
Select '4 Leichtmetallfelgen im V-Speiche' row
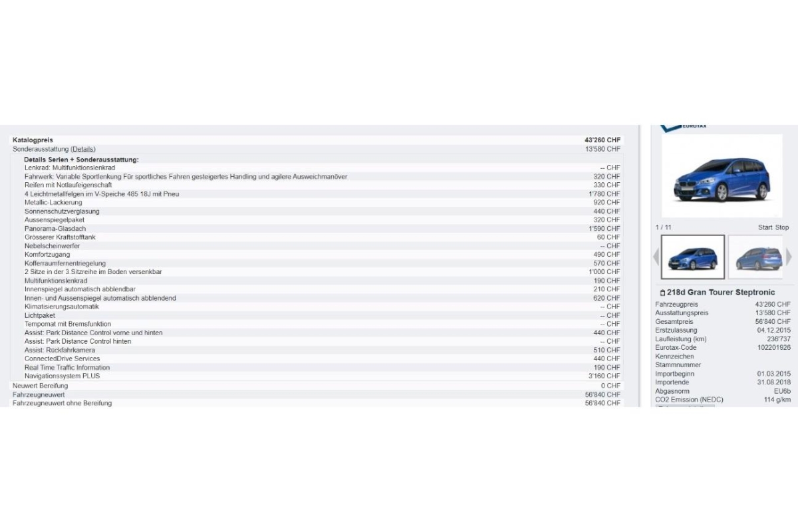tap(317, 194)
